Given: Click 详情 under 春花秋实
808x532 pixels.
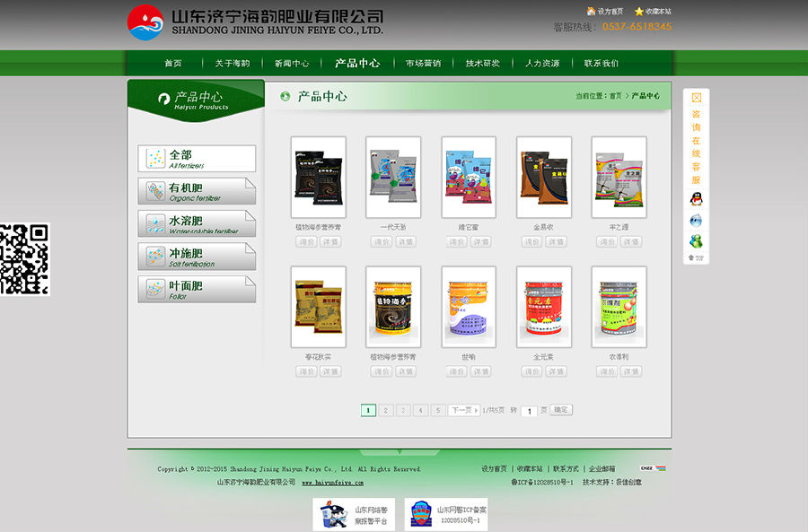Looking at the screenshot, I should coord(330,371).
